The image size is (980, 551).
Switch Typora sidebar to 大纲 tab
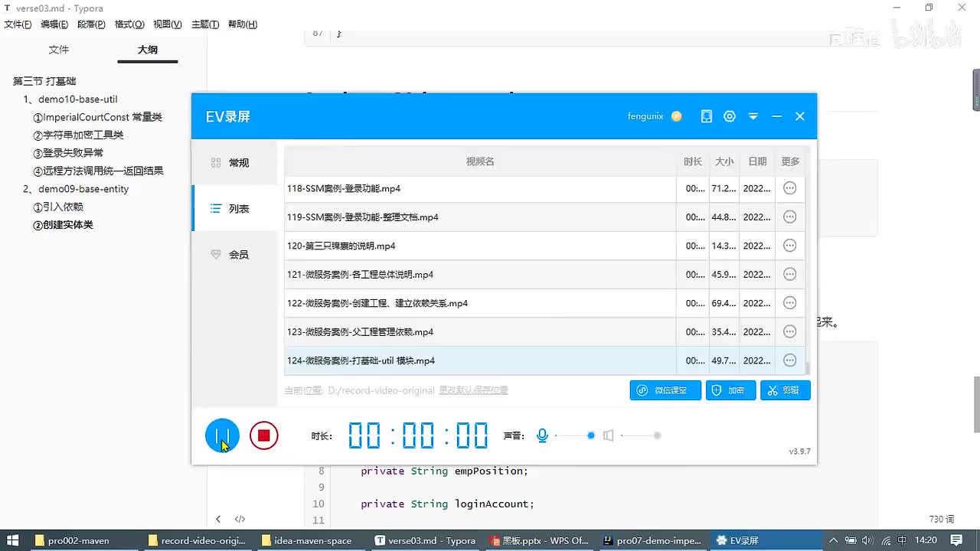click(x=148, y=50)
